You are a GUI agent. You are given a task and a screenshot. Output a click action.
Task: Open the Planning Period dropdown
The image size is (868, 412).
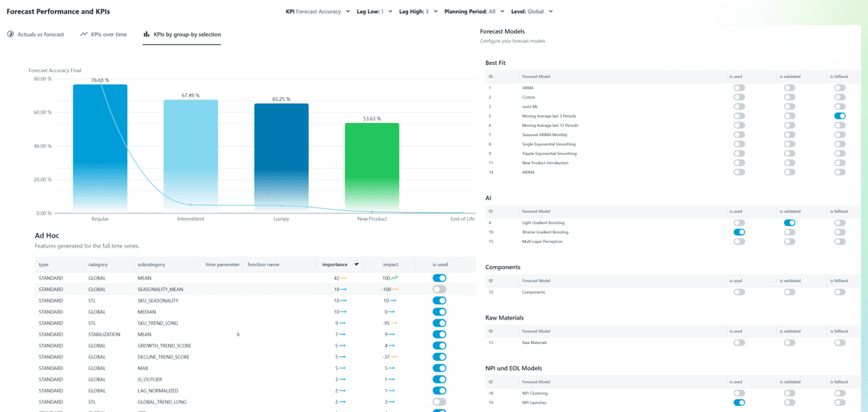point(474,11)
